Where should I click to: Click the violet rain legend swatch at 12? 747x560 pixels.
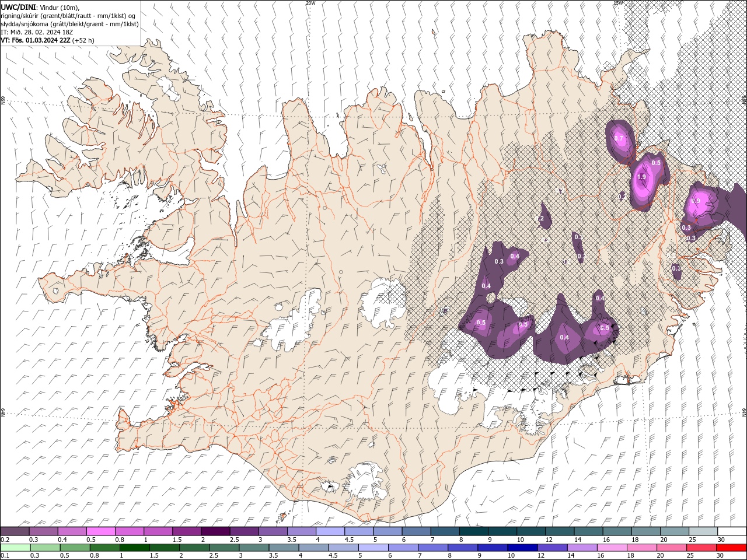coord(552,548)
